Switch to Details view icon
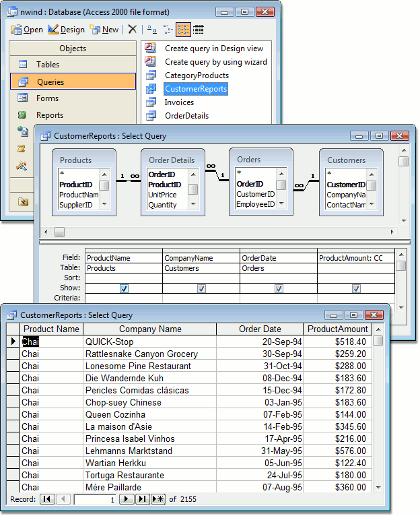 (x=198, y=30)
